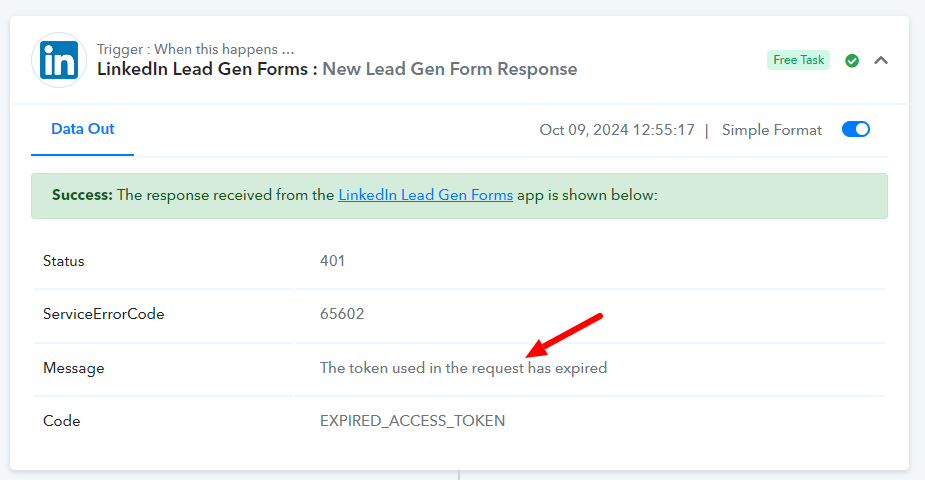Click the Status field label
925x480 pixels.
pyautogui.click(x=64, y=261)
